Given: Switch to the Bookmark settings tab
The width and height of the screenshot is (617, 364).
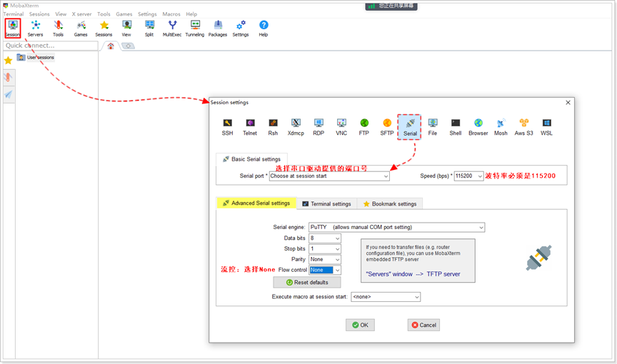Looking at the screenshot, I should (x=390, y=203).
